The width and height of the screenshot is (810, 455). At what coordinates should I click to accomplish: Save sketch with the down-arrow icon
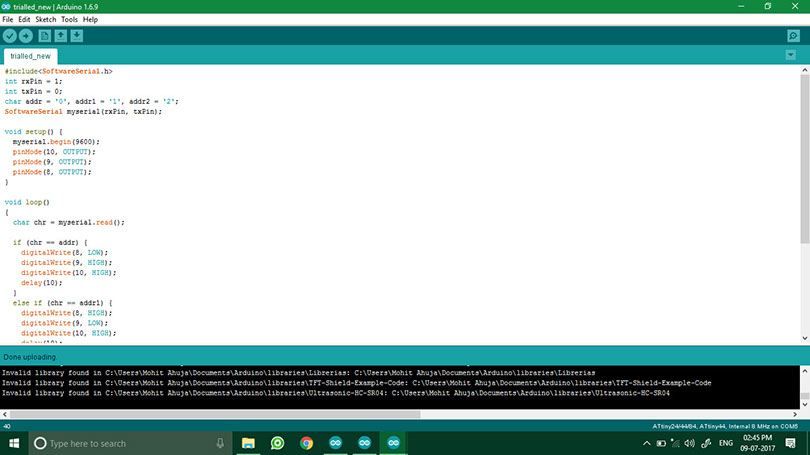point(76,36)
